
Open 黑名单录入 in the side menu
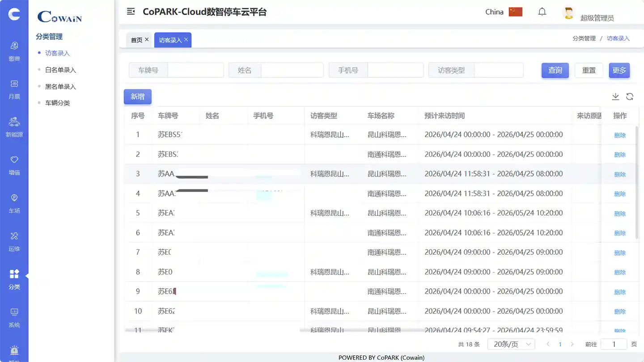(x=60, y=87)
